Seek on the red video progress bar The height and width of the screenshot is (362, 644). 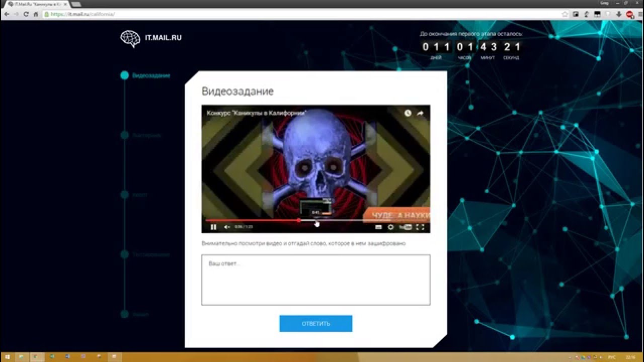(316, 220)
